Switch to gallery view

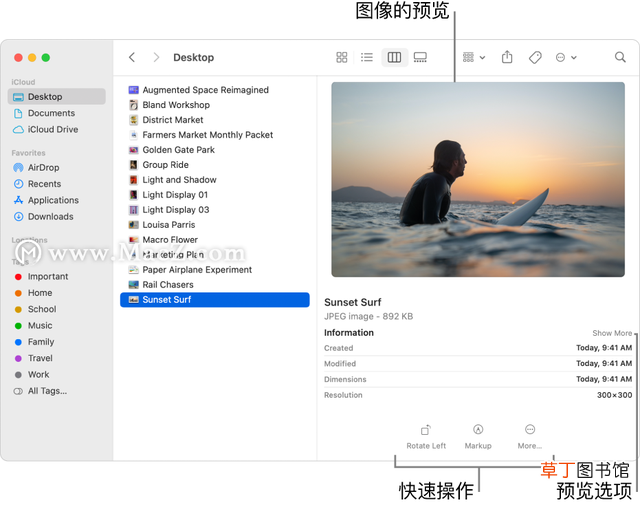tap(420, 57)
